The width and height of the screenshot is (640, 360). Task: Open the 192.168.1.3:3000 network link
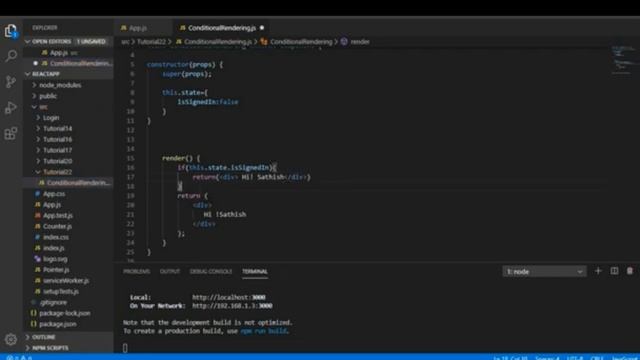232,306
